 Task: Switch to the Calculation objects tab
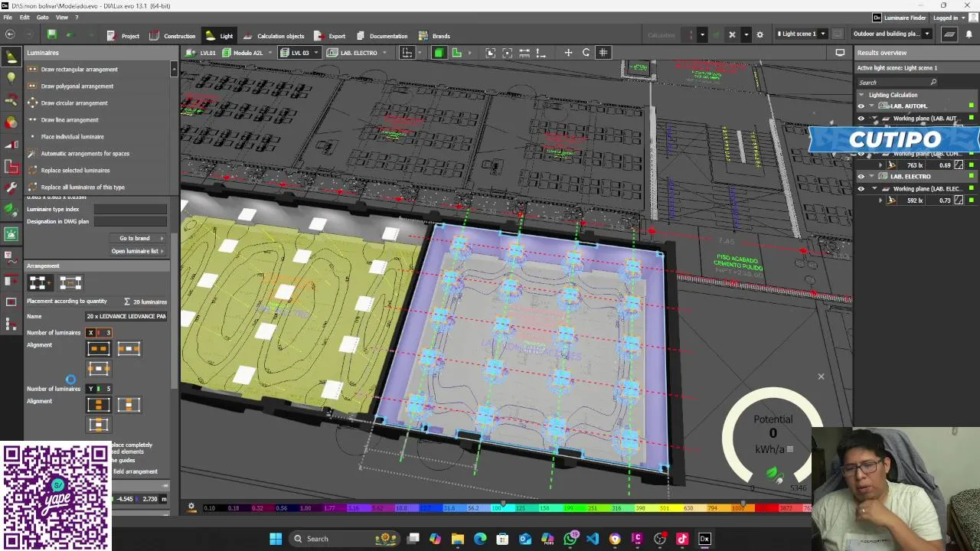click(x=274, y=36)
